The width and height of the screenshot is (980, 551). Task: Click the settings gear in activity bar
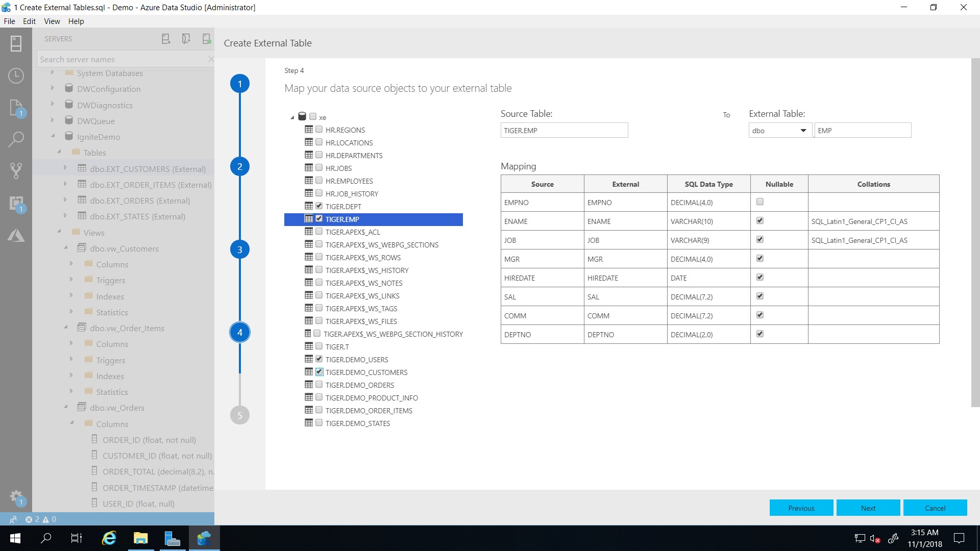point(16,496)
